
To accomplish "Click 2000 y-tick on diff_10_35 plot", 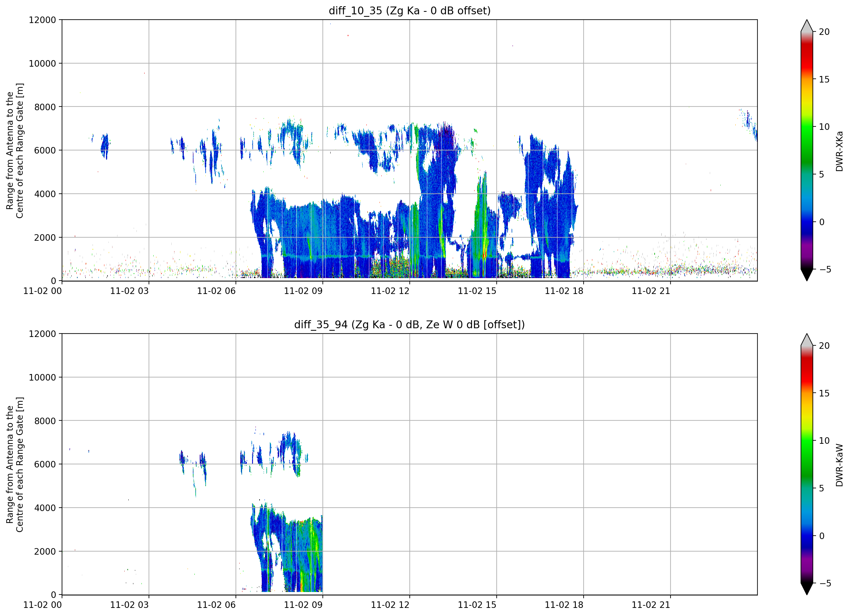I will [x=45, y=237].
